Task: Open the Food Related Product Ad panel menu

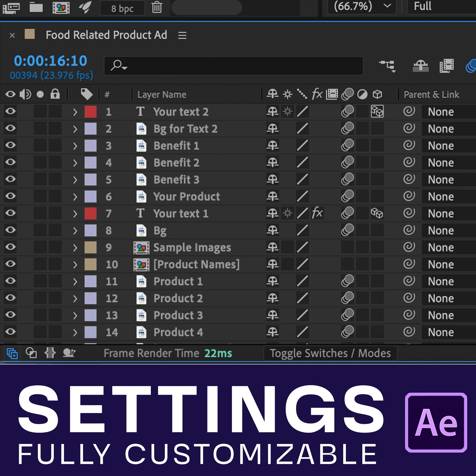Action: 182,35
